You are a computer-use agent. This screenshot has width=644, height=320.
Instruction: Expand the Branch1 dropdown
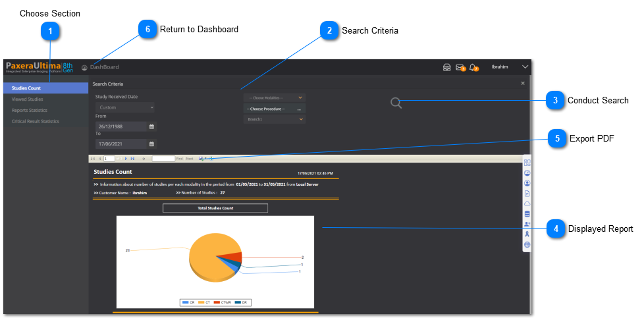click(275, 119)
